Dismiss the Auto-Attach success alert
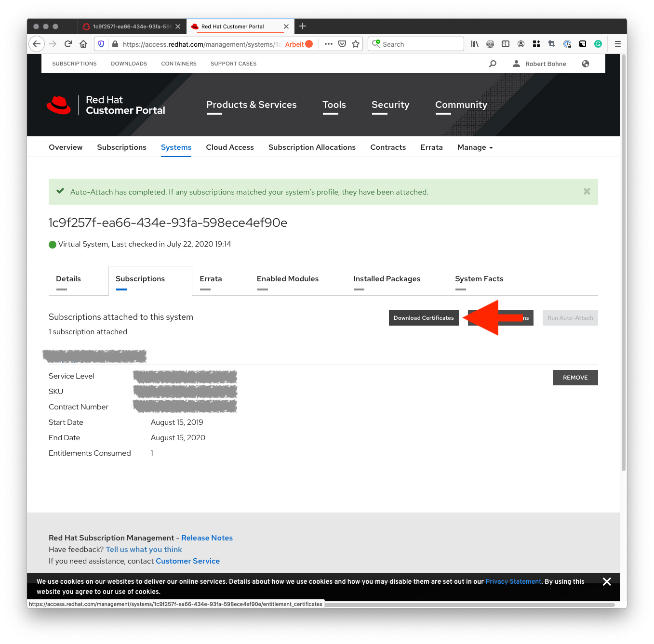Viewport: 654px width, 644px height. [587, 191]
